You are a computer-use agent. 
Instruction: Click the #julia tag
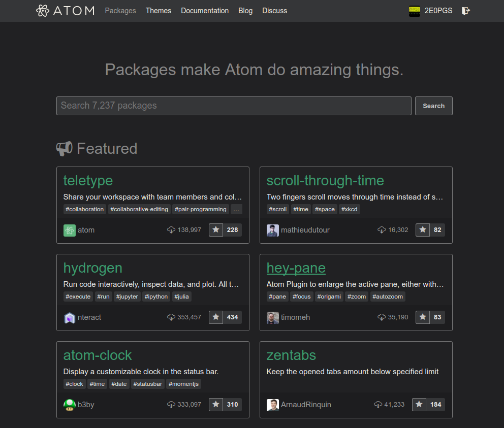coord(181,297)
